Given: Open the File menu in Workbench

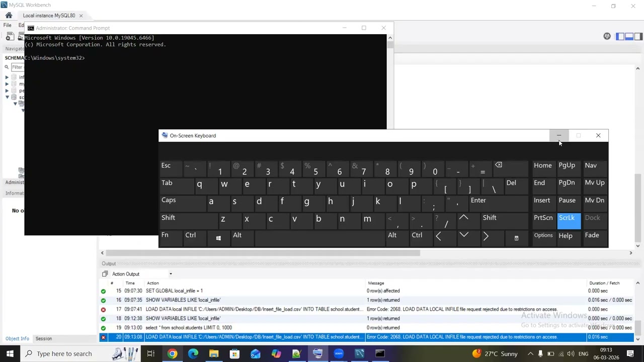Looking at the screenshot, I should tap(8, 25).
